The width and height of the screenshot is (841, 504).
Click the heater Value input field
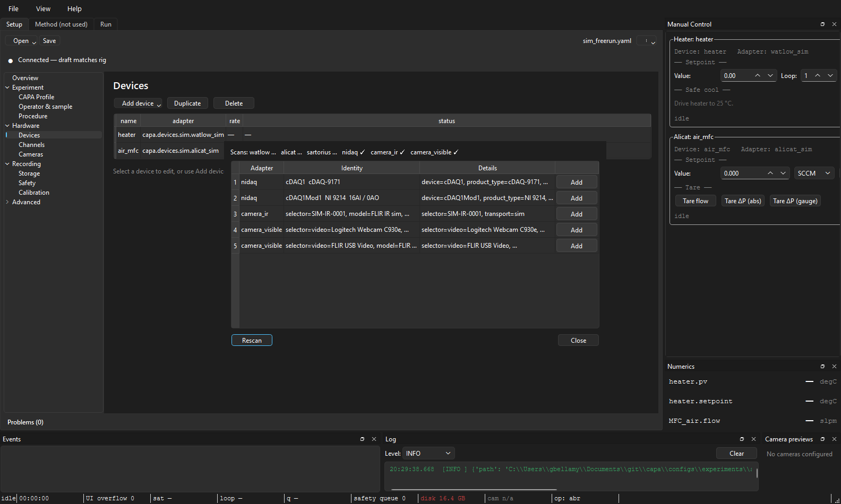pyautogui.click(x=736, y=76)
